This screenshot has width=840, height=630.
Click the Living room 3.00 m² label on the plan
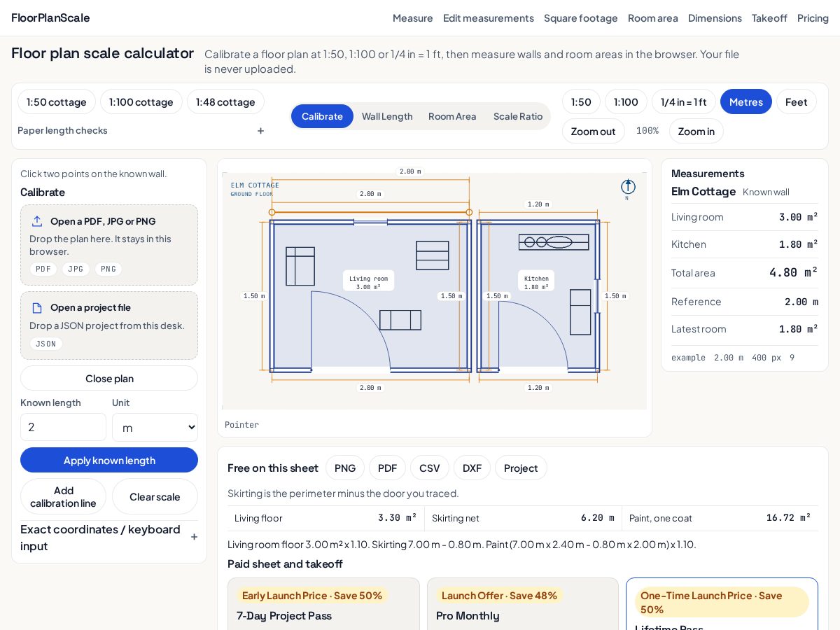coord(369,282)
